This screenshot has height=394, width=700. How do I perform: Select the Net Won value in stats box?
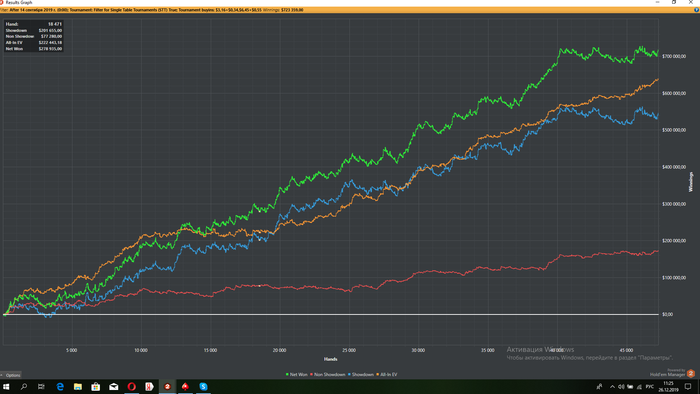pyautogui.click(x=50, y=49)
